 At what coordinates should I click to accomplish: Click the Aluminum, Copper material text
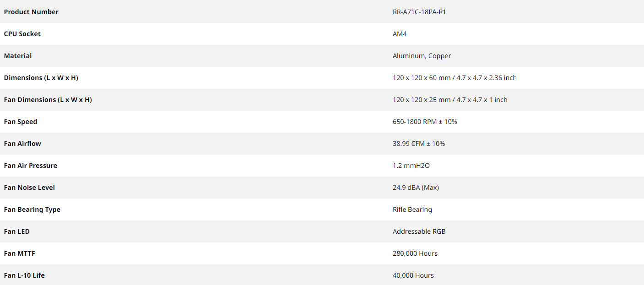(x=422, y=56)
